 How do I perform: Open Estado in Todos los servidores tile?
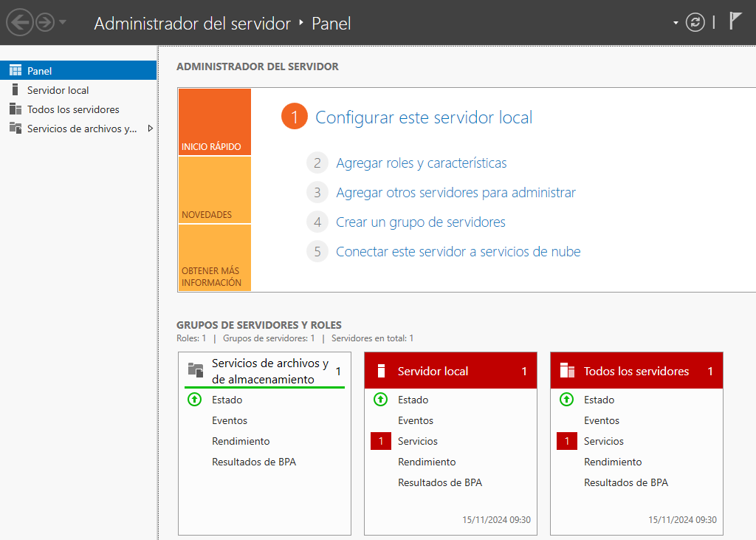[x=599, y=400]
